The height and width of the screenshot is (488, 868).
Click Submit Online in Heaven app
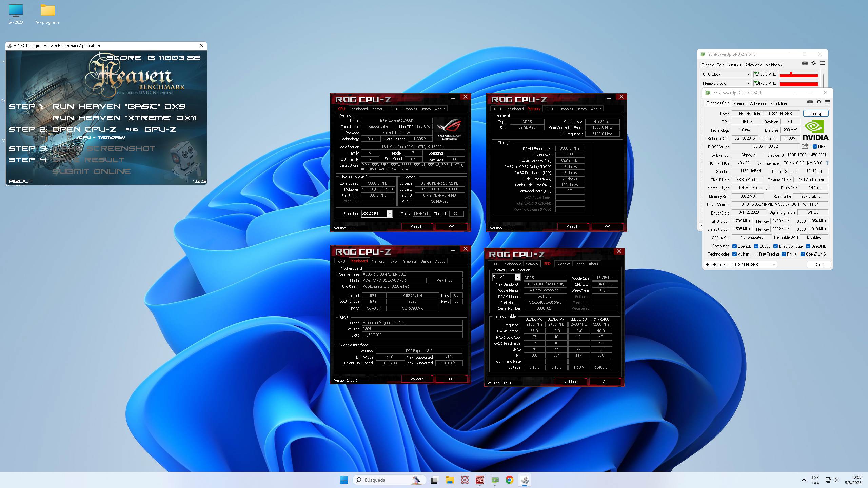[91, 171]
